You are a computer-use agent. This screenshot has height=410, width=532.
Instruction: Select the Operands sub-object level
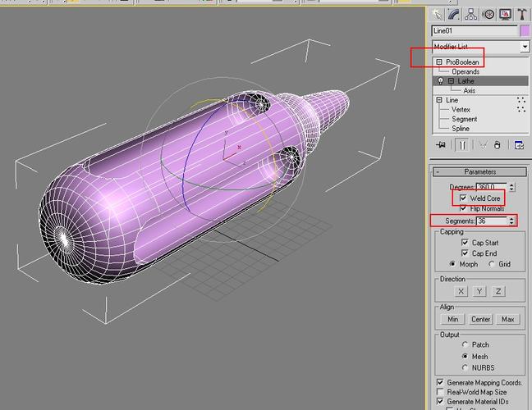pos(465,71)
